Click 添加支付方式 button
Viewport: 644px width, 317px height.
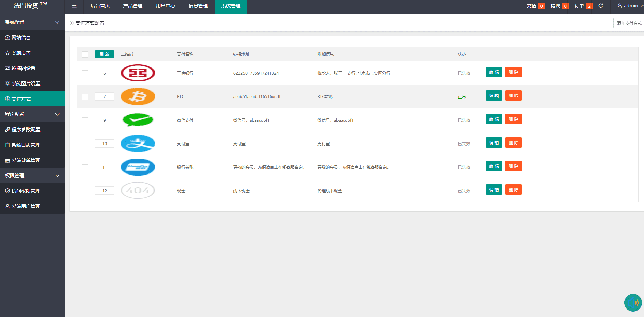[x=629, y=23]
